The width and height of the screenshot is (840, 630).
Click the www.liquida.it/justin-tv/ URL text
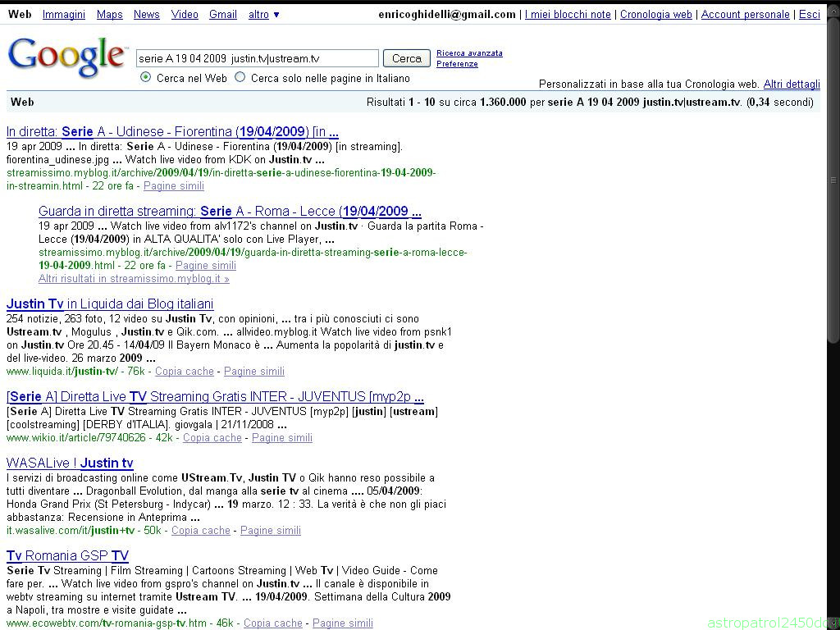tap(62, 372)
